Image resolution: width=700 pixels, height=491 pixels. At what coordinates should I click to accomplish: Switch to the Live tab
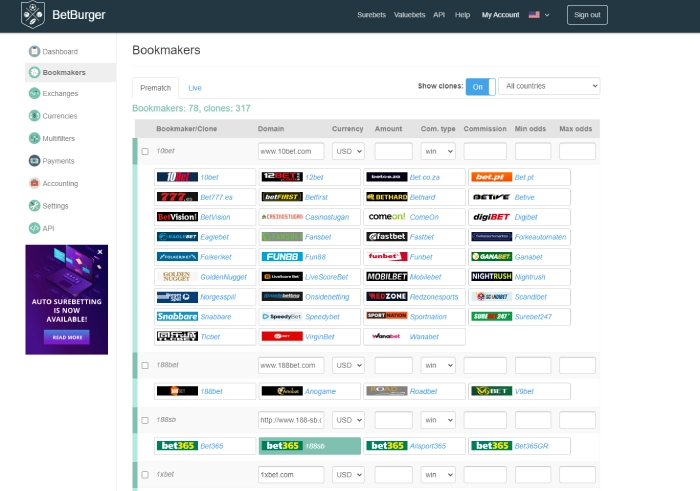pos(195,88)
